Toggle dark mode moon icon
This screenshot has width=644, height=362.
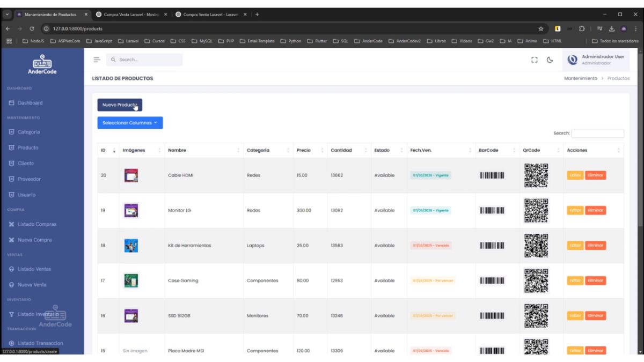click(550, 60)
